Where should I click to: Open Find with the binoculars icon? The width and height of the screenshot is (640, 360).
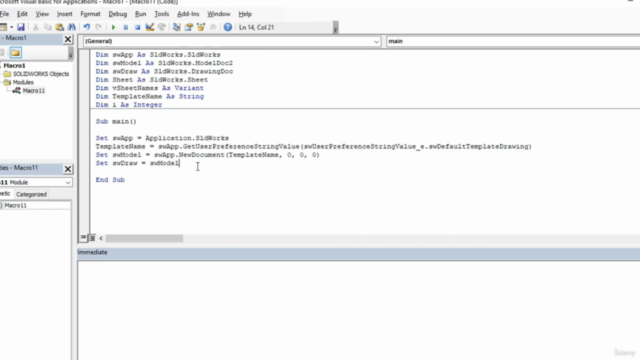coord(71,27)
